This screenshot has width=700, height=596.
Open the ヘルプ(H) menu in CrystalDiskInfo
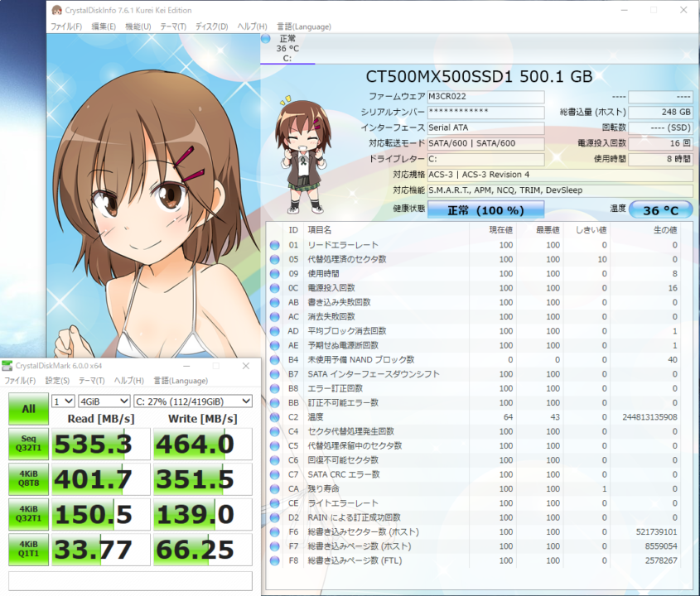(x=252, y=26)
